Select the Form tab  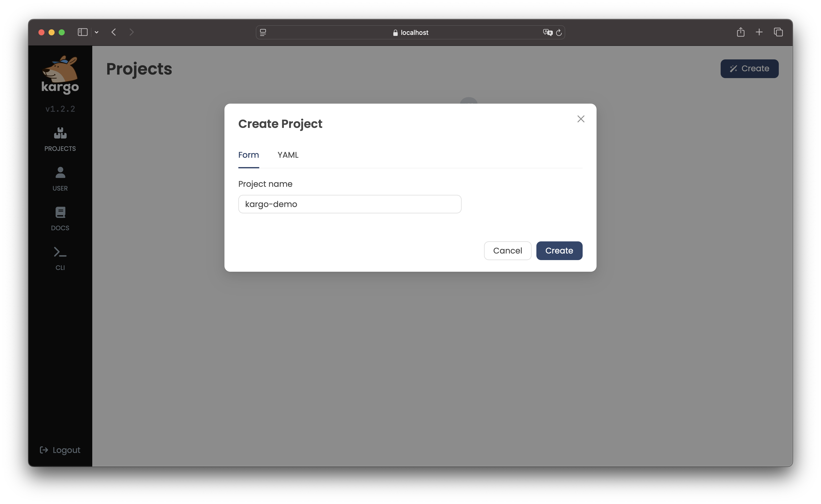tap(248, 155)
